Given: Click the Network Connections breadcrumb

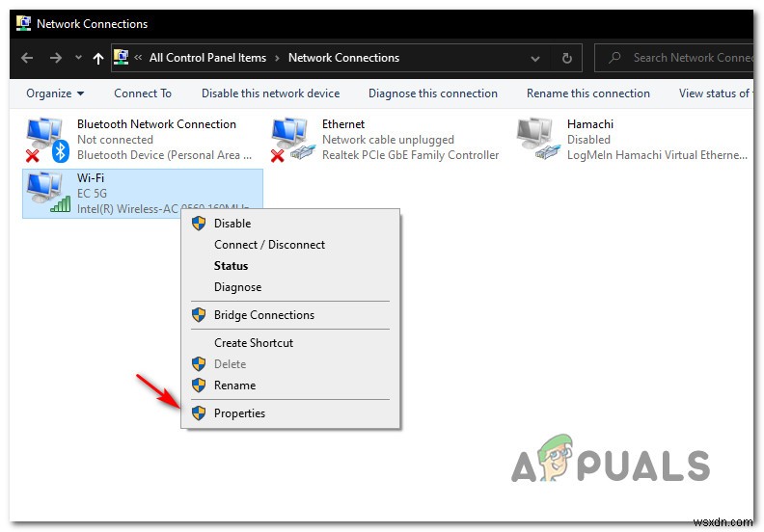Looking at the screenshot, I should coord(343,58).
